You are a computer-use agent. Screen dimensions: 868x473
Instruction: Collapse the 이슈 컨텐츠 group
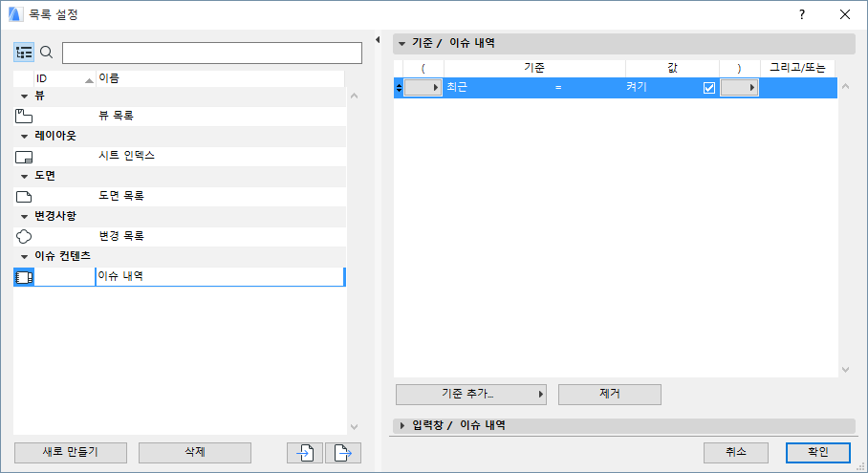tap(24, 257)
